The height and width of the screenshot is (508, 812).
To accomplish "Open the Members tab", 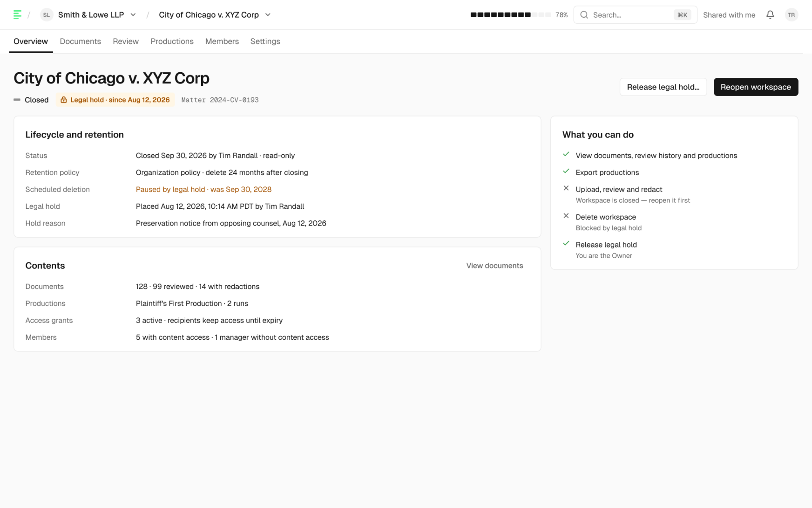I will (222, 41).
